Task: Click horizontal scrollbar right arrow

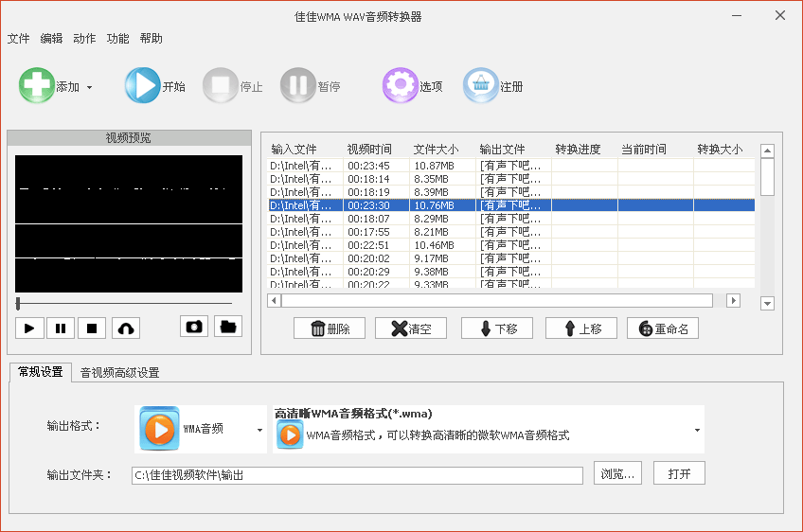Action: (733, 301)
